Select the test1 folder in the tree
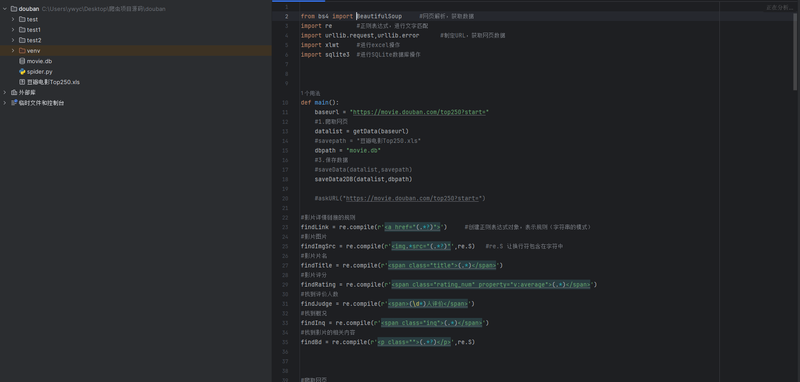The height and width of the screenshot is (382, 800). [34, 30]
